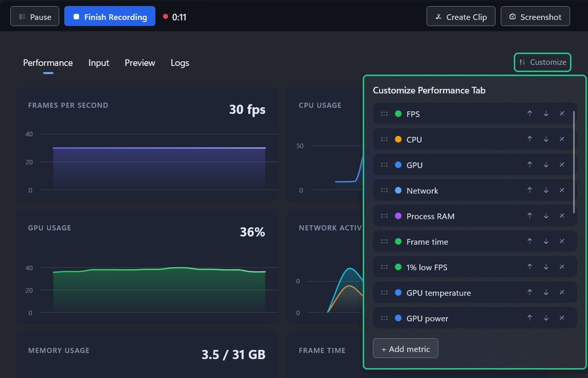The image size is (588, 378).
Task: Remove the GPU temperature metric
Action: click(x=562, y=292)
